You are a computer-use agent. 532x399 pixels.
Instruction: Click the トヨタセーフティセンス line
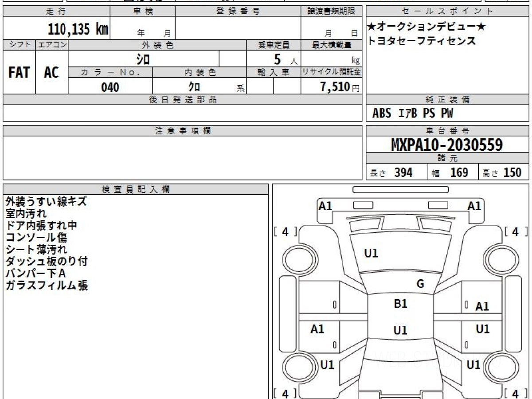(422, 41)
